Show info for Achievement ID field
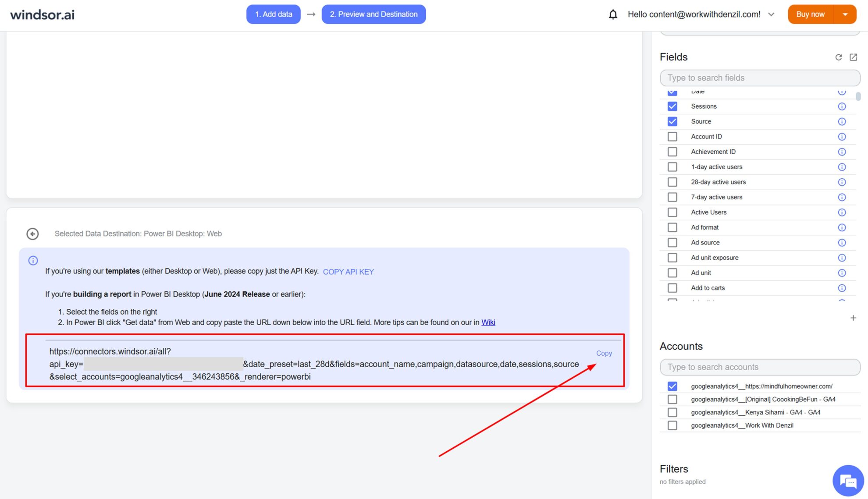Screen dimensions: 868x499 (x=842, y=152)
